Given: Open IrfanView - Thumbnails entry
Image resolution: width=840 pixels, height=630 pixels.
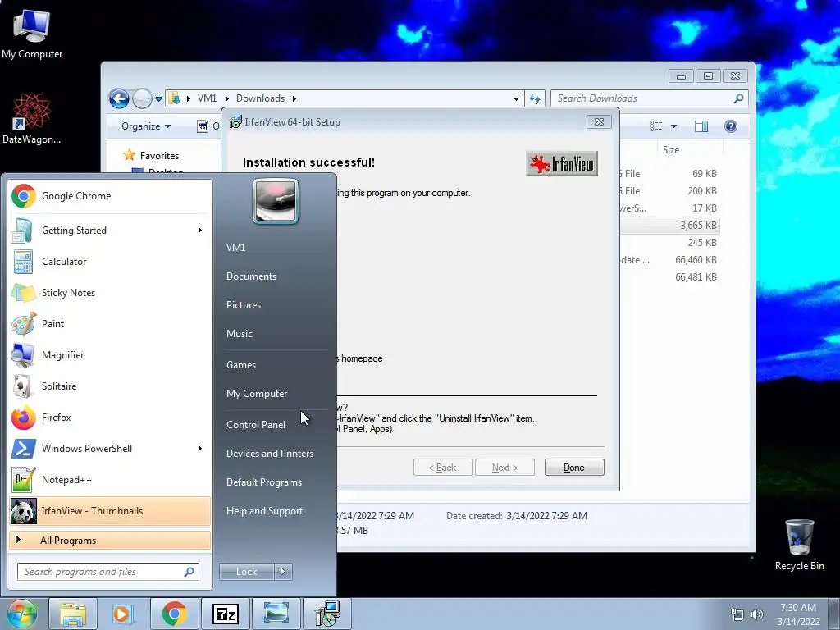Looking at the screenshot, I should pos(110,510).
